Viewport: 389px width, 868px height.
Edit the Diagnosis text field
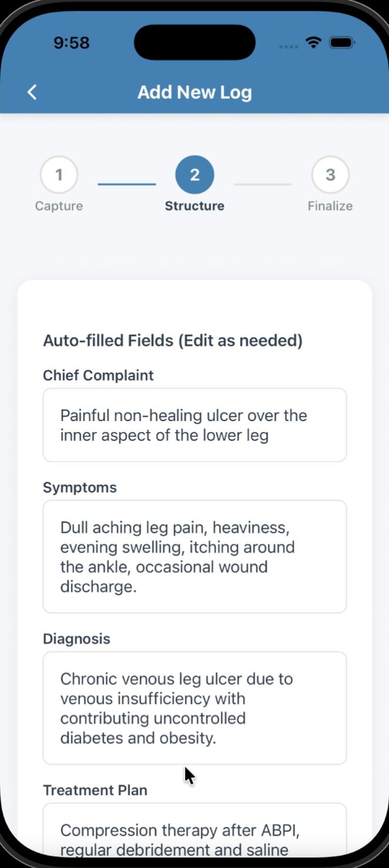point(195,708)
